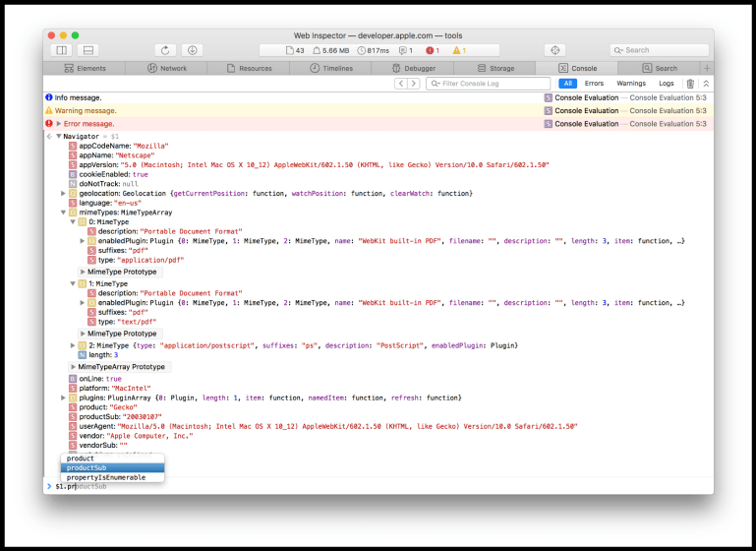Select the language "en-us" row
The image size is (756, 551).
coord(104,203)
